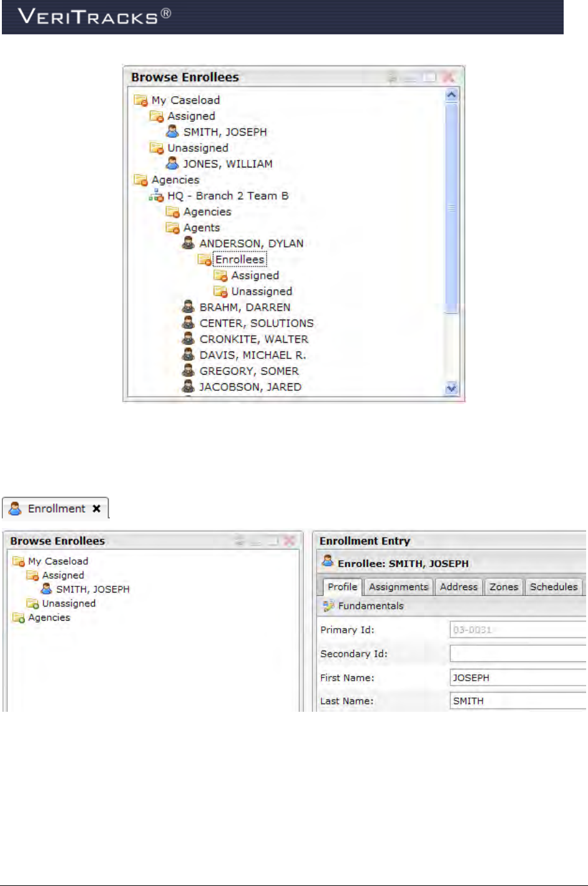This screenshot has height=886, width=588.
Task: Open the Schedules tab
Action: [554, 587]
